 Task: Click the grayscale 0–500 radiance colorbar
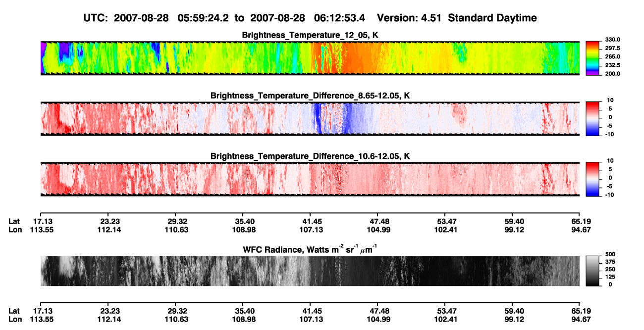593,271
